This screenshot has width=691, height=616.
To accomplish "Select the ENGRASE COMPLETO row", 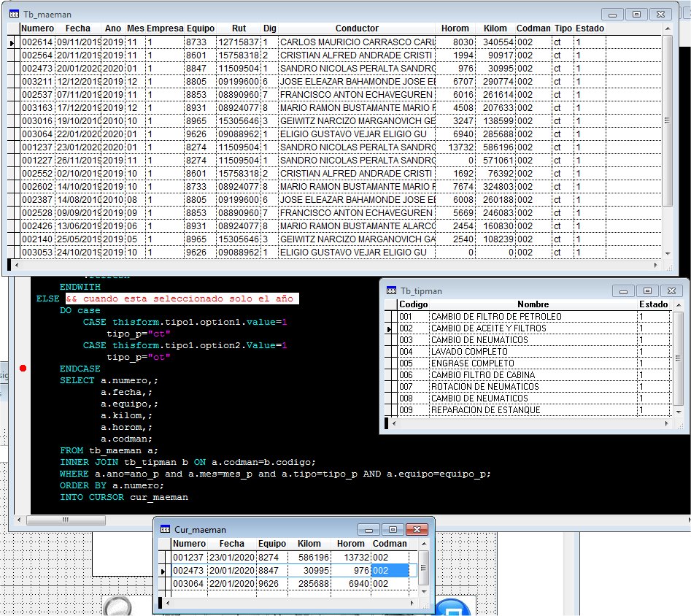I will (x=533, y=363).
